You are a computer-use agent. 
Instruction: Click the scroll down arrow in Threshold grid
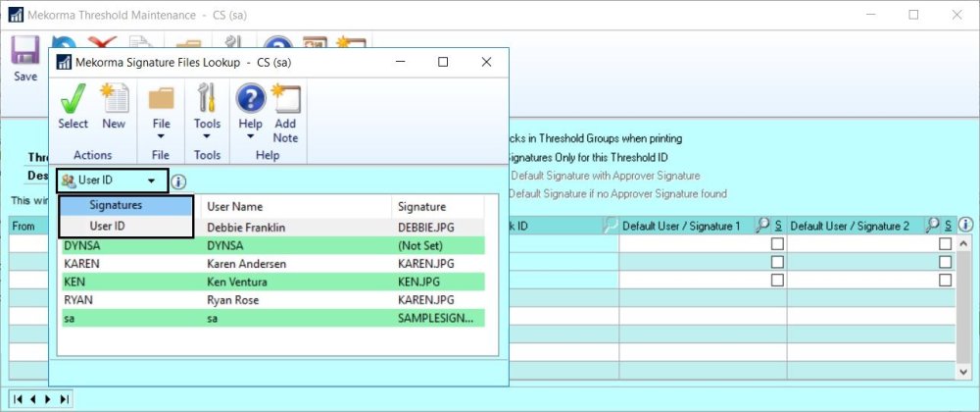(x=964, y=372)
